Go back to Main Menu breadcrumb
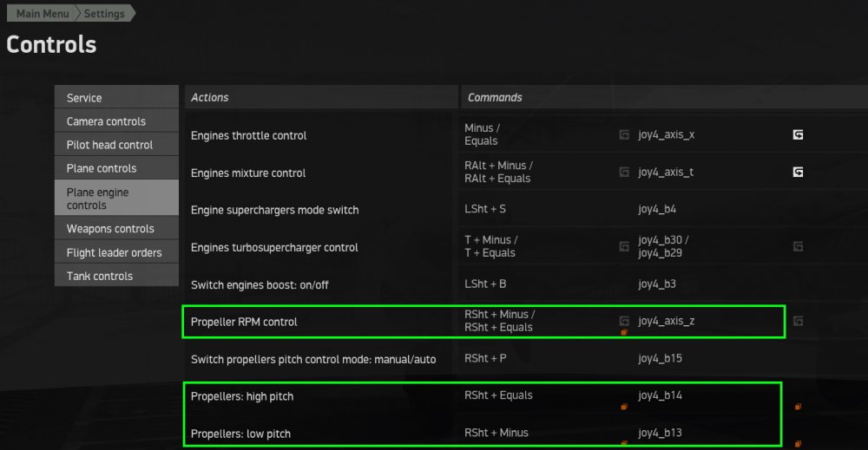 [x=43, y=14]
